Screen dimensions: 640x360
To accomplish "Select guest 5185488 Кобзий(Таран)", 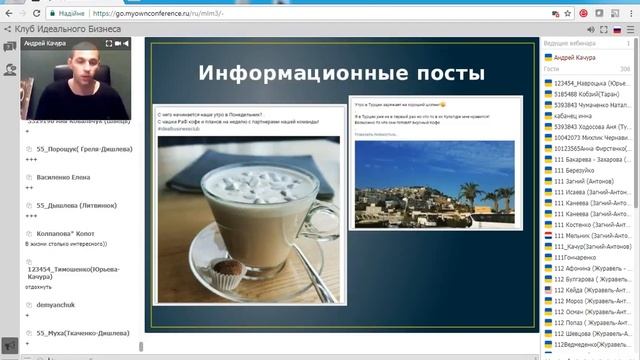I will pyautogui.click(x=588, y=94).
